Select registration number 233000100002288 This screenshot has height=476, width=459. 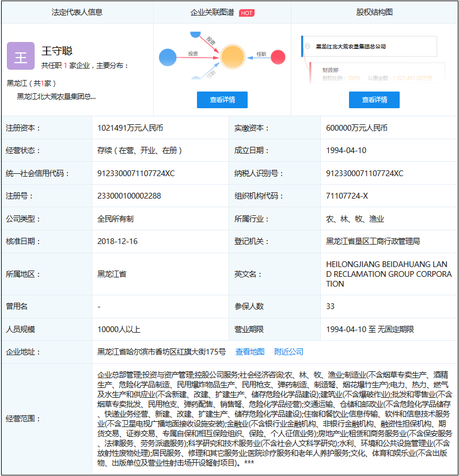click(129, 196)
